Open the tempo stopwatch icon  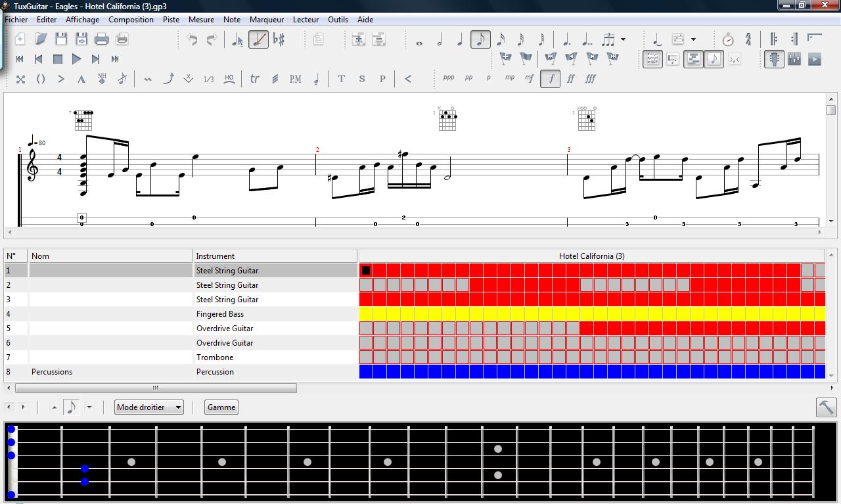click(x=728, y=39)
